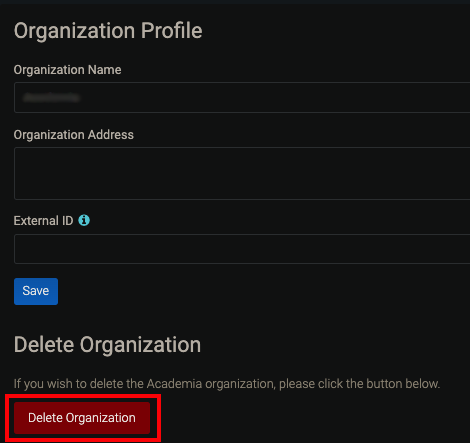Screen dimensions: 470x443
Task: Focus the Organization Name input field
Action: [x=242, y=97]
